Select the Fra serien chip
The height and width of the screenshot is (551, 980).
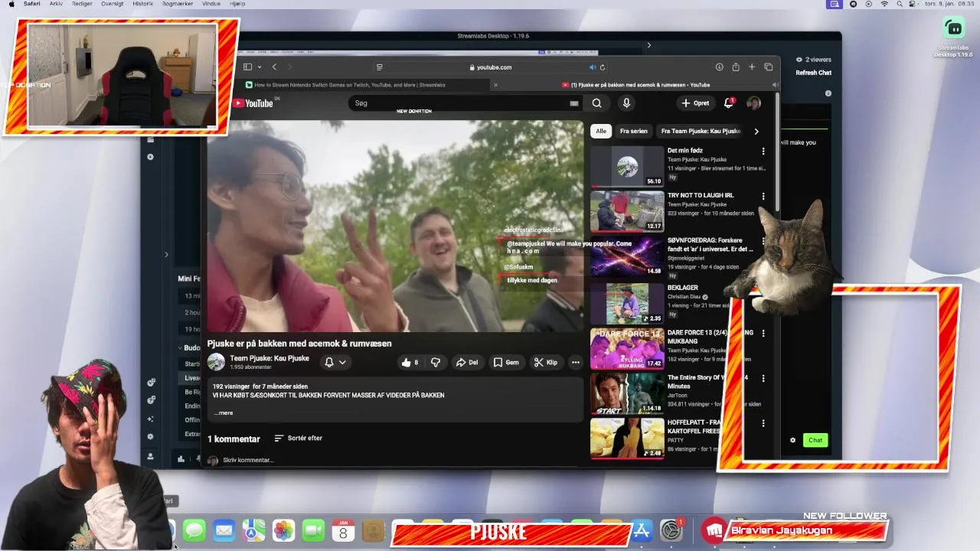point(633,132)
